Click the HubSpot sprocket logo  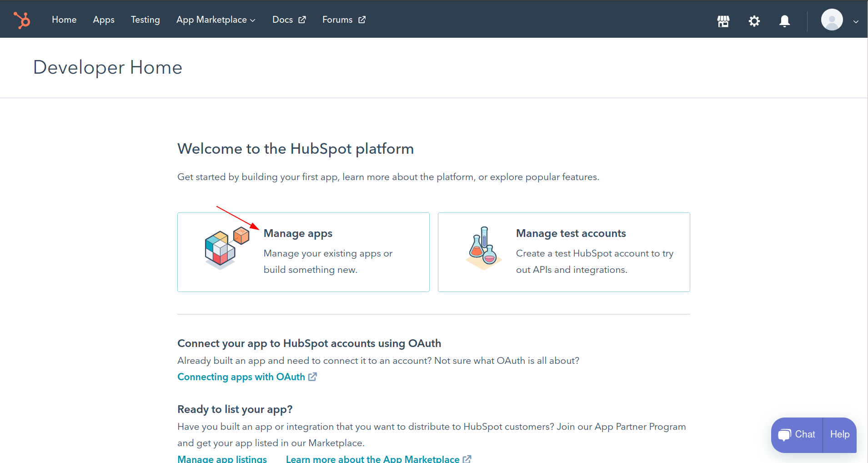pos(22,19)
